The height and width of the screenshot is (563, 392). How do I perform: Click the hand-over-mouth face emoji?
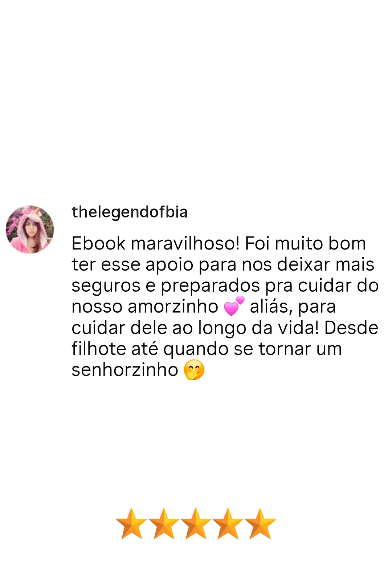[194, 370]
